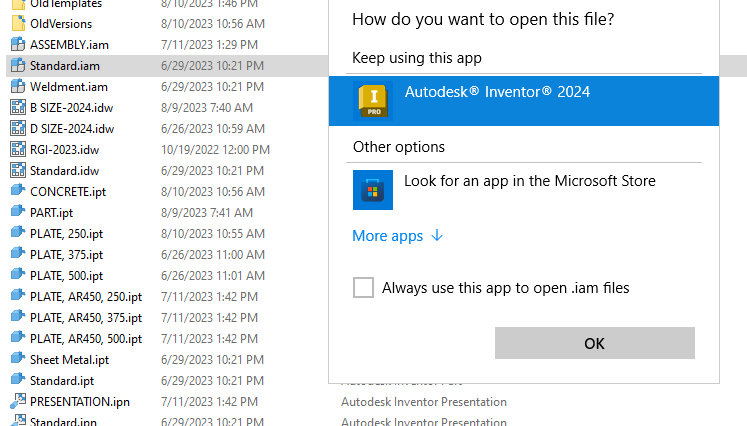This screenshot has height=426, width=747.
Task: Click the Autodesk Inventor PRO icon
Action: [x=373, y=101]
